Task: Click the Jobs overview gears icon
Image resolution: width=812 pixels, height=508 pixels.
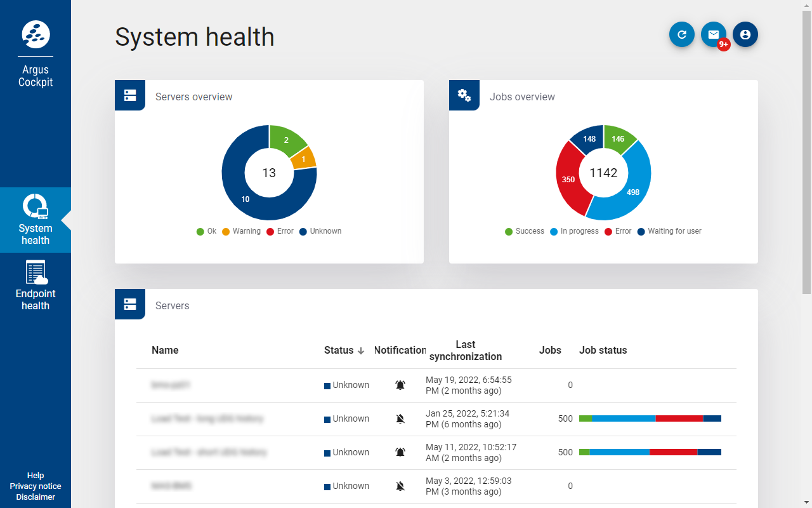Action: (464, 95)
